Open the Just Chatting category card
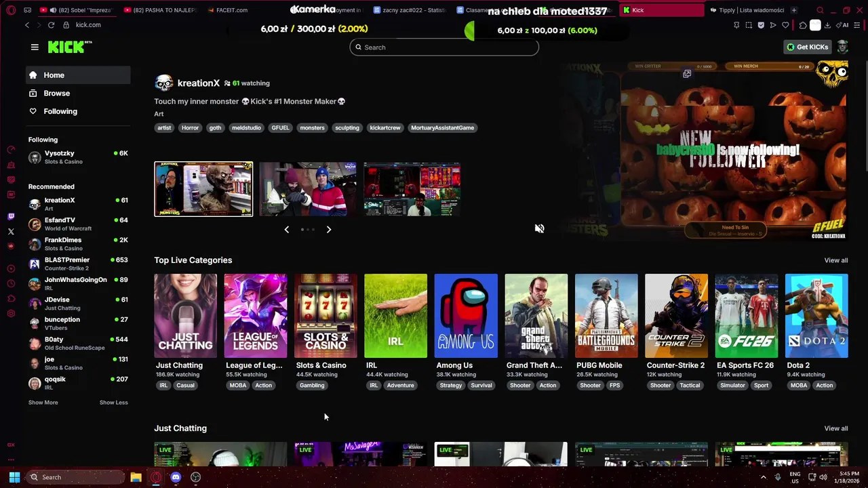The width and height of the screenshot is (868, 488). click(185, 316)
